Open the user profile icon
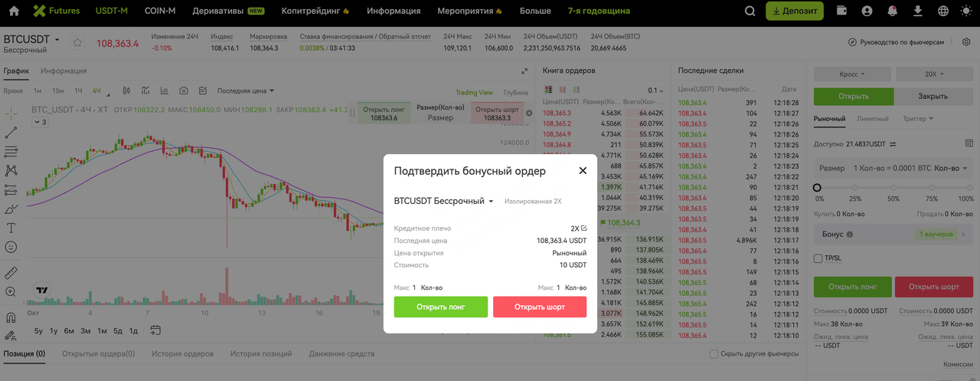This screenshot has width=980, height=381. (867, 11)
